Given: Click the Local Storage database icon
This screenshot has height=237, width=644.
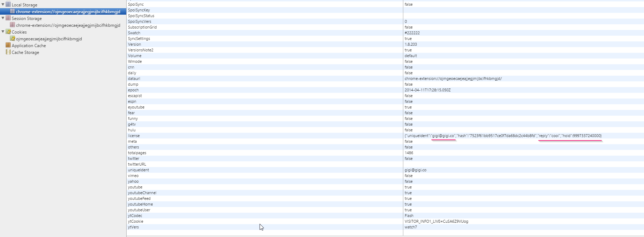Looking at the screenshot, I should tap(8, 4).
